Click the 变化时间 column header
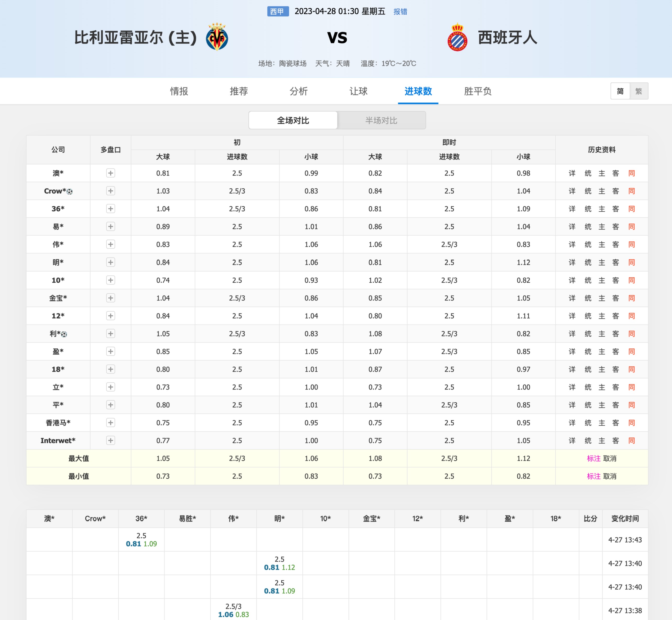This screenshot has width=672, height=620. pos(625,519)
